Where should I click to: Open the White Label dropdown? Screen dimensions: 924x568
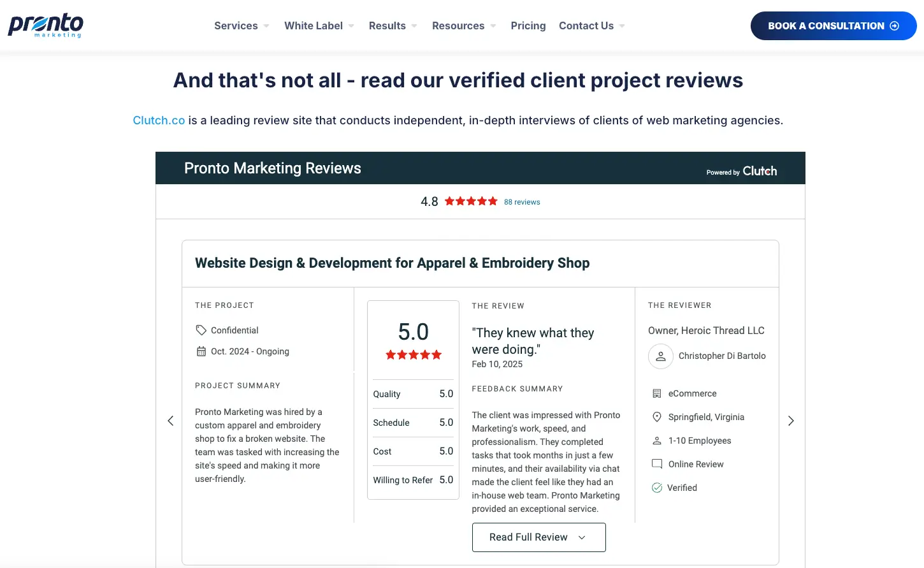(319, 25)
